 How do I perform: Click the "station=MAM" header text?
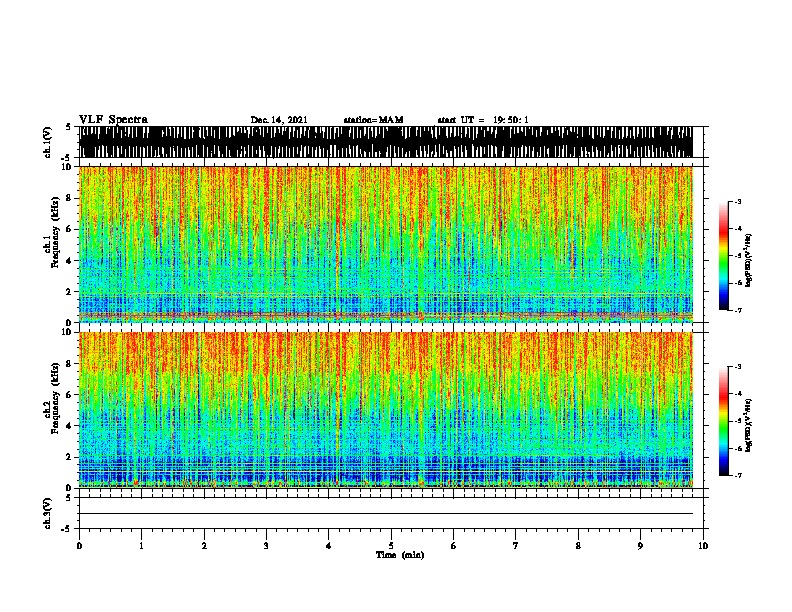click(373, 120)
